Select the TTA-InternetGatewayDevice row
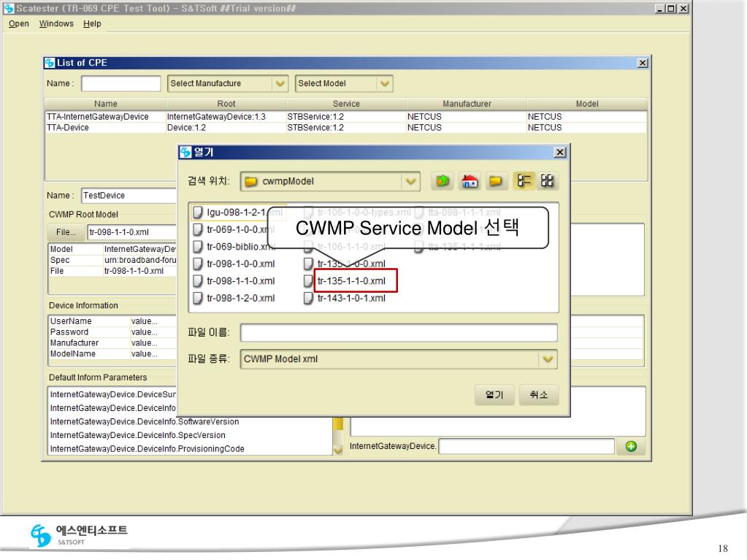This screenshot has height=560, width=747. click(346, 117)
